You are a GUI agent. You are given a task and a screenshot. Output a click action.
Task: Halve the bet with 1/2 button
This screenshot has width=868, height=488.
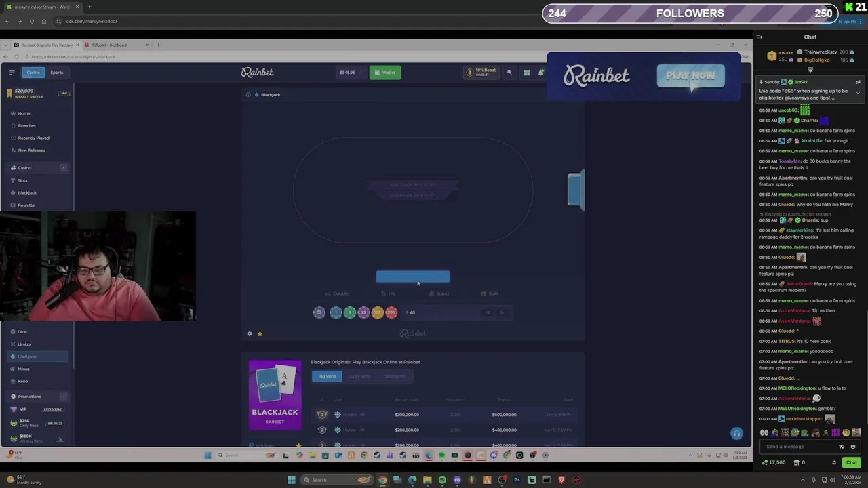[x=488, y=312]
